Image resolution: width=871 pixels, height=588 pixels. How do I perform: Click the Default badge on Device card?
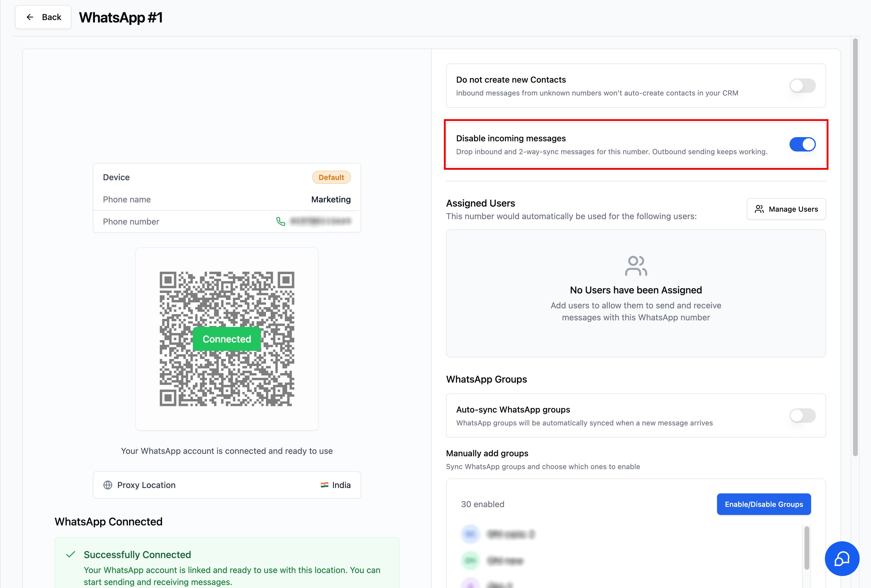point(331,178)
